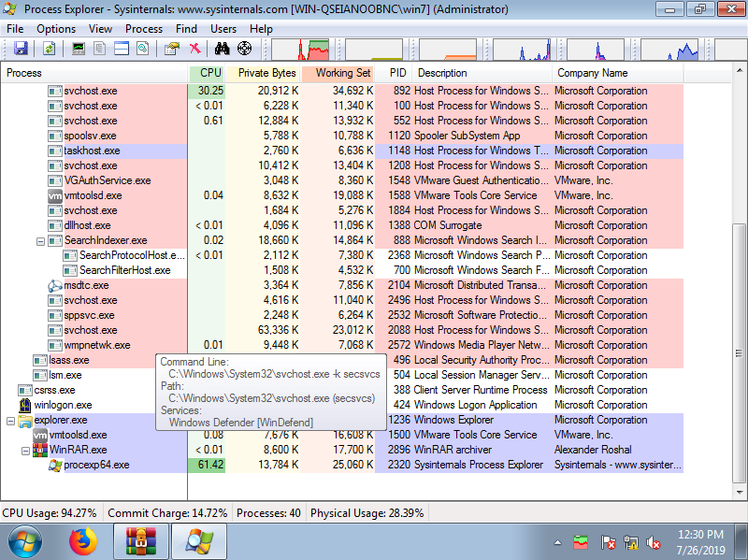This screenshot has height=560, width=748.
Task: Sort by the Description column header
Action: [x=482, y=73]
